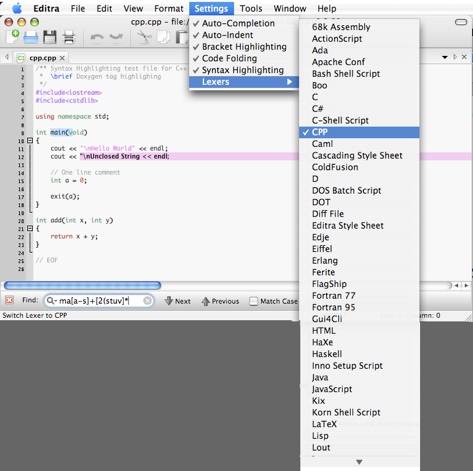The height and width of the screenshot is (471, 473).
Task: Open the View menu
Action: [133, 8]
